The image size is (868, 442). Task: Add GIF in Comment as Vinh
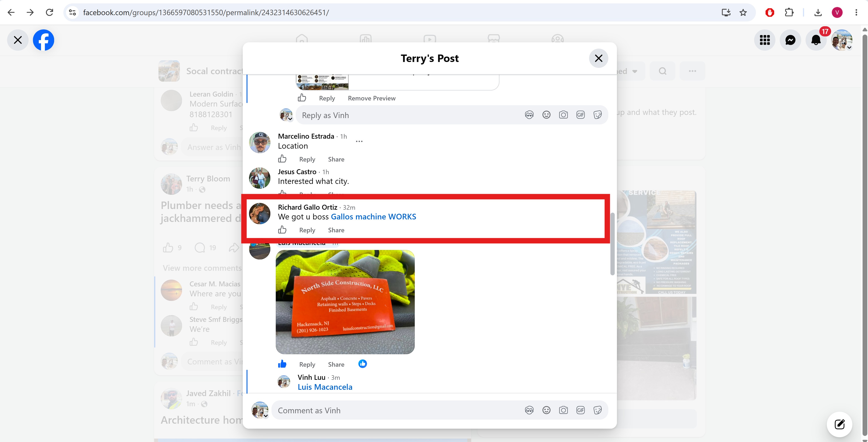(580, 410)
